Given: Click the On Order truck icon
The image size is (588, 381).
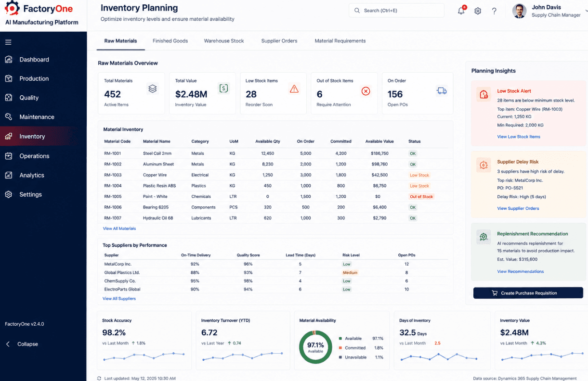Looking at the screenshot, I should tap(442, 90).
